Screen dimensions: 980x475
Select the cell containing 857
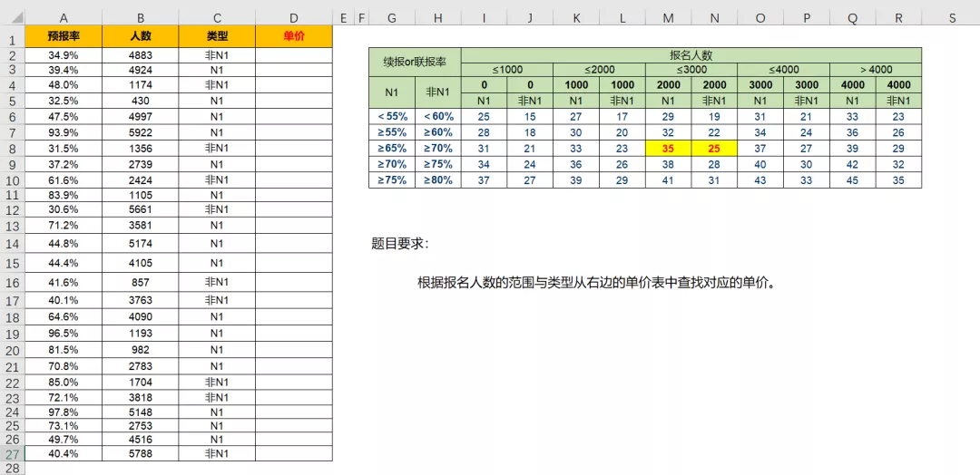point(140,282)
